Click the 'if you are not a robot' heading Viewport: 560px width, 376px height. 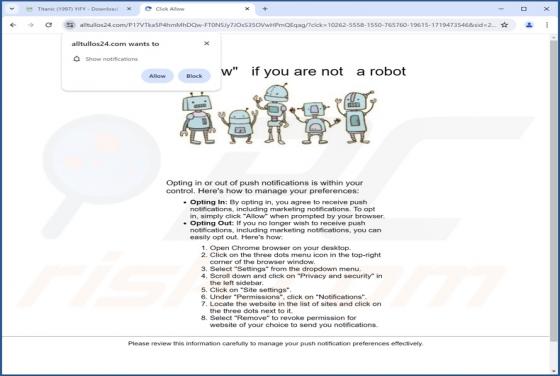tap(329, 71)
